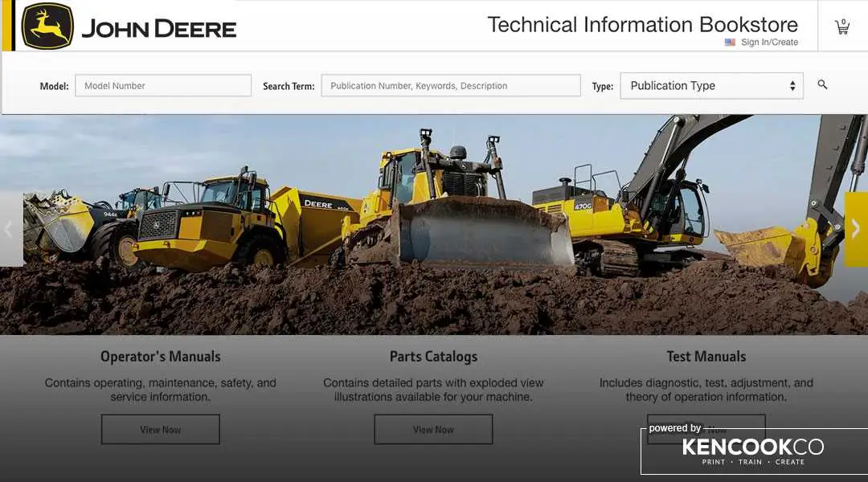Click View Now under Operator's Manuals

[161, 430]
